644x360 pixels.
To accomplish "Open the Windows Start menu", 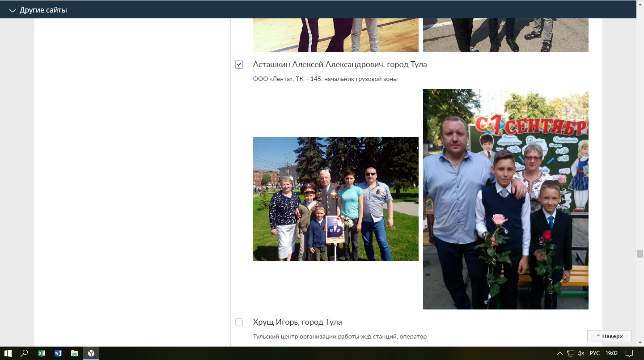I will [x=8, y=353].
